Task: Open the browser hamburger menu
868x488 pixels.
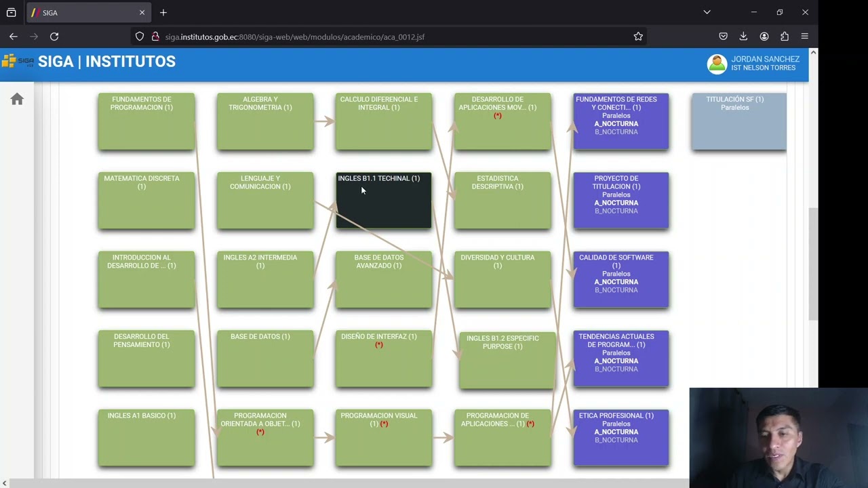Action: click(805, 37)
